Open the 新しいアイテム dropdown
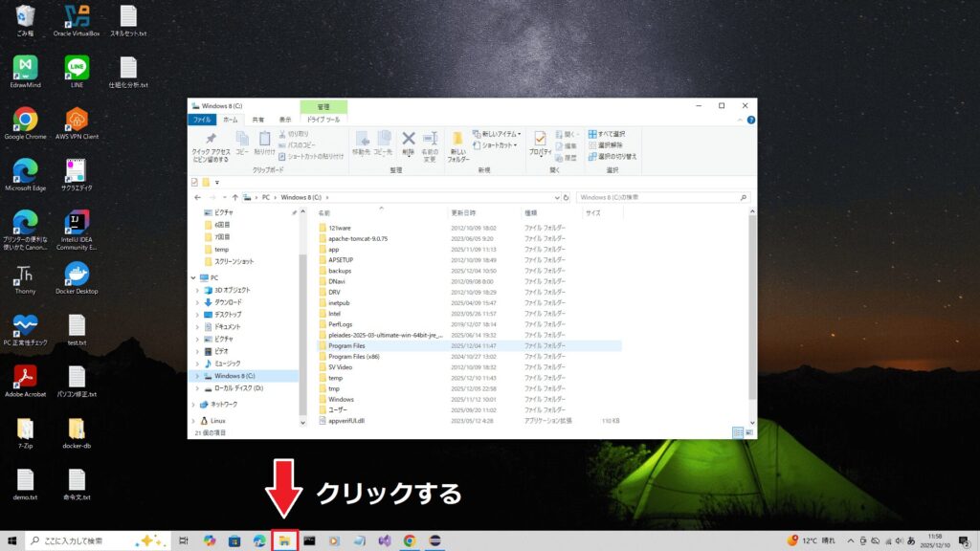Image resolution: width=980 pixels, height=551 pixels. tap(498, 134)
